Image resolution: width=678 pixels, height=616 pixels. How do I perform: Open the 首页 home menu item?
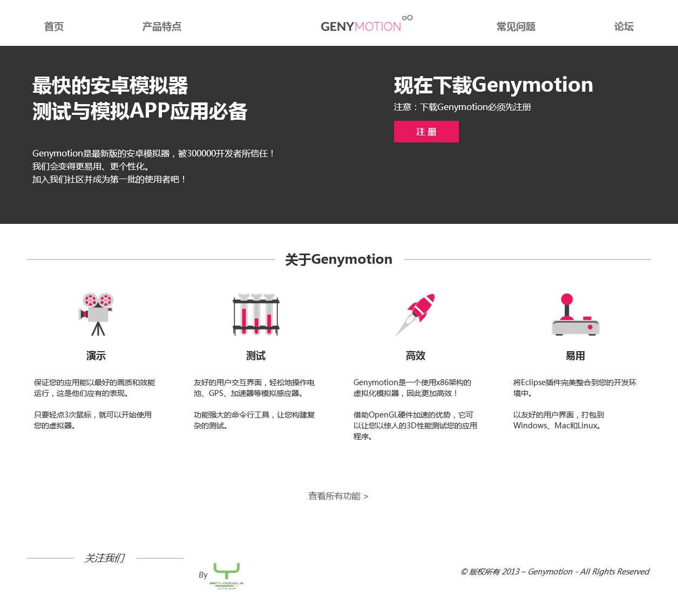click(54, 26)
